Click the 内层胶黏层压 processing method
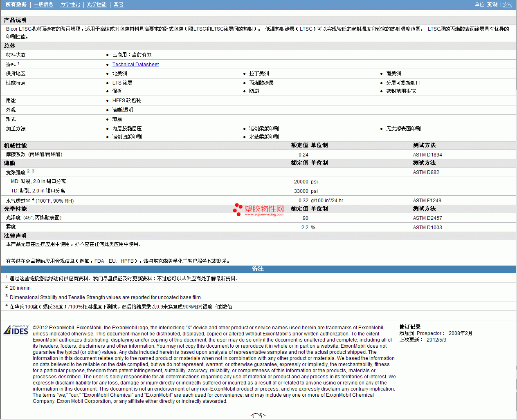 [x=127, y=129]
